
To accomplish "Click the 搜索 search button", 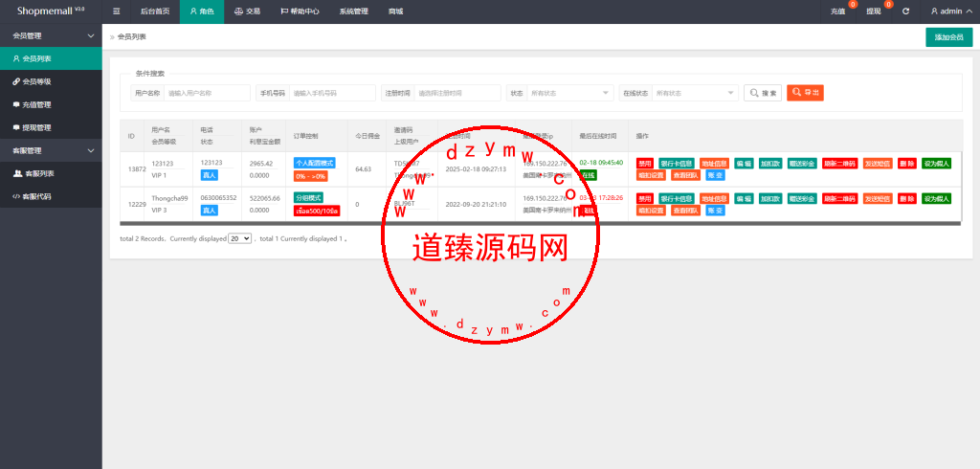I will click(763, 93).
